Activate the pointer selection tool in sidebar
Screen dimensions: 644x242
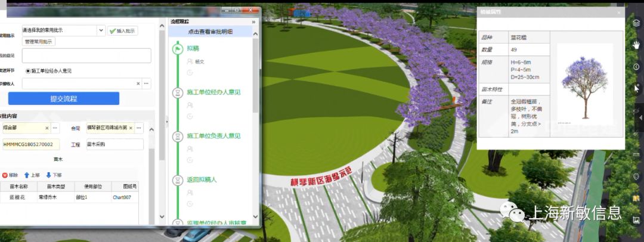636,88
